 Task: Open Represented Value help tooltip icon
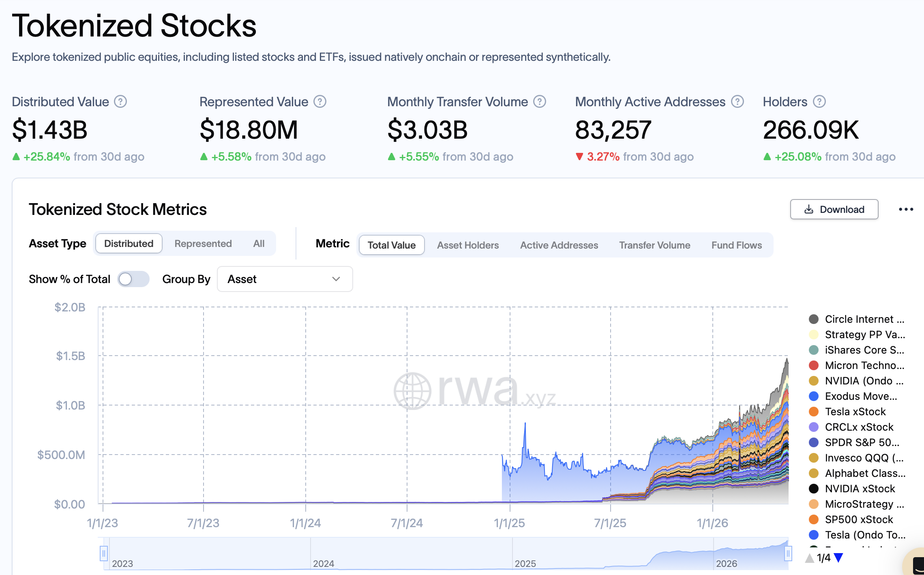pos(320,102)
